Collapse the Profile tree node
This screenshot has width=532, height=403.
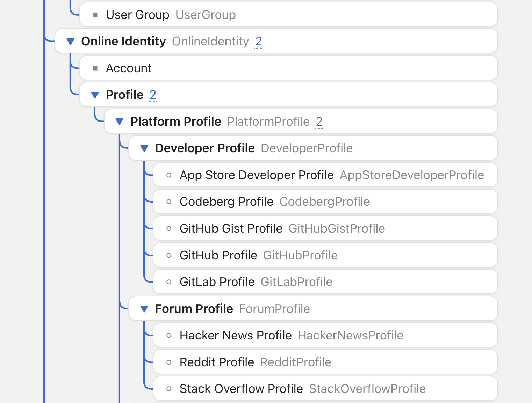point(95,95)
